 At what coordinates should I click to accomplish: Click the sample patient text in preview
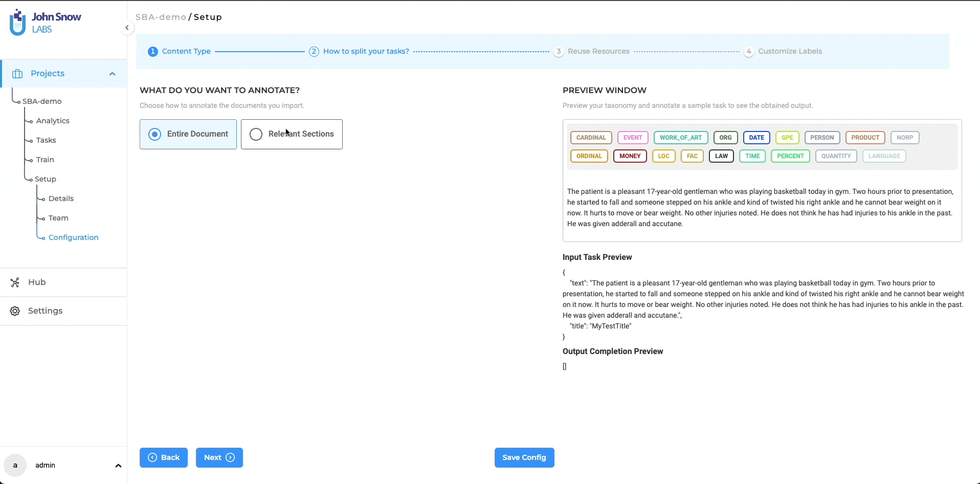coord(761,208)
